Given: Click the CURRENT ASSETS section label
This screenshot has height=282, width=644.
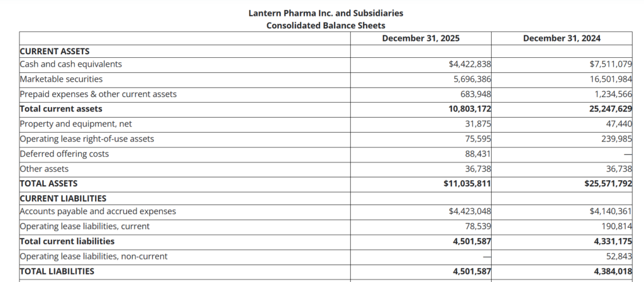Looking at the screenshot, I should 55,52.
